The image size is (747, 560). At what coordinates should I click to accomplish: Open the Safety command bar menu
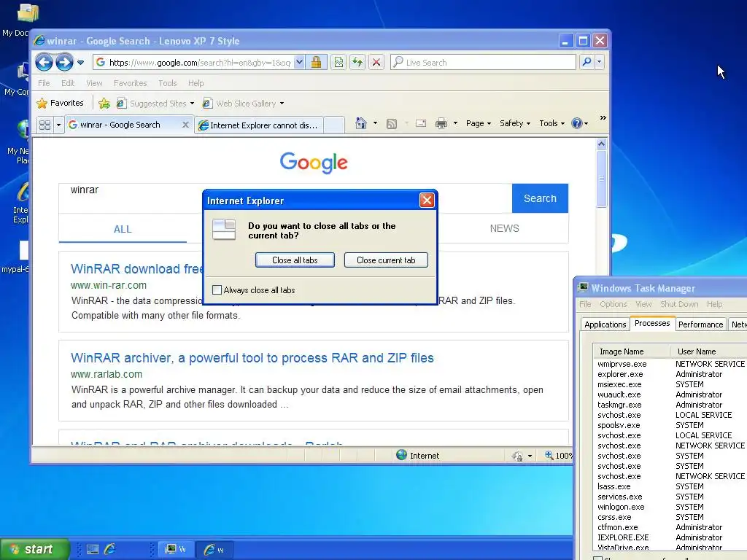coord(515,123)
